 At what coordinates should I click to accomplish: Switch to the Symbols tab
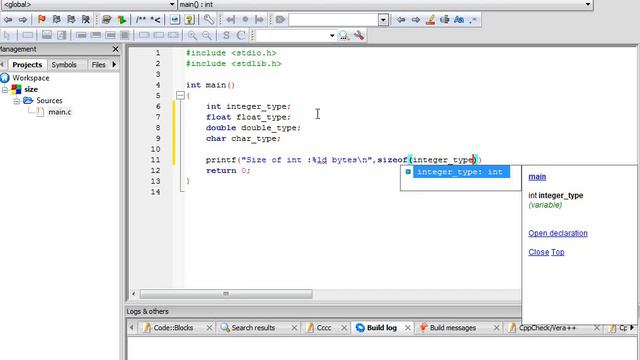tap(64, 64)
